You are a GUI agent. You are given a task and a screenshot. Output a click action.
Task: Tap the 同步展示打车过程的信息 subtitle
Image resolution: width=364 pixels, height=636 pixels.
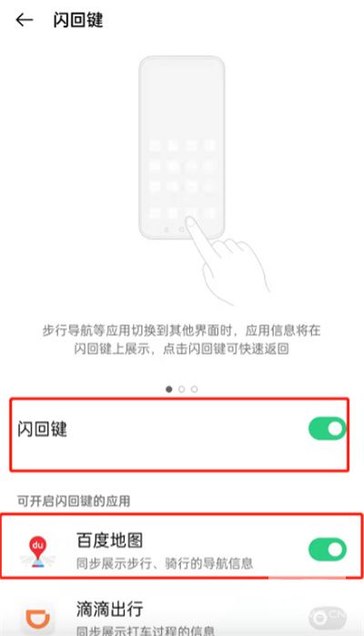145,631
